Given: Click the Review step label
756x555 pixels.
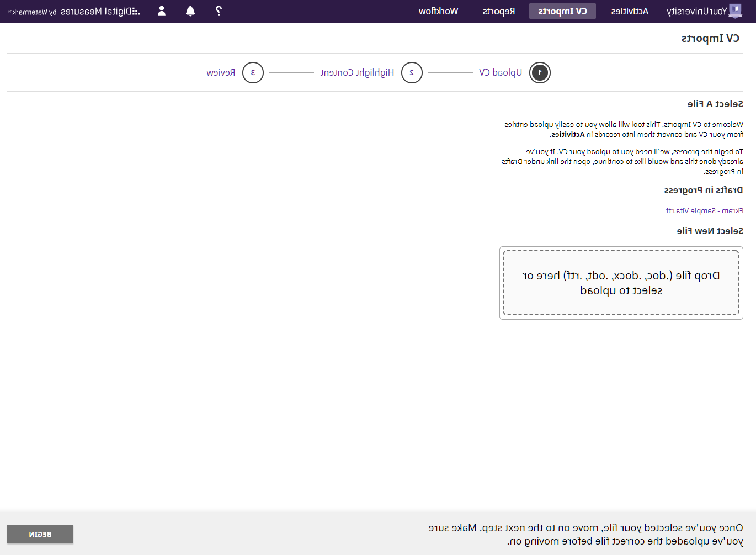Looking at the screenshot, I should (221, 72).
